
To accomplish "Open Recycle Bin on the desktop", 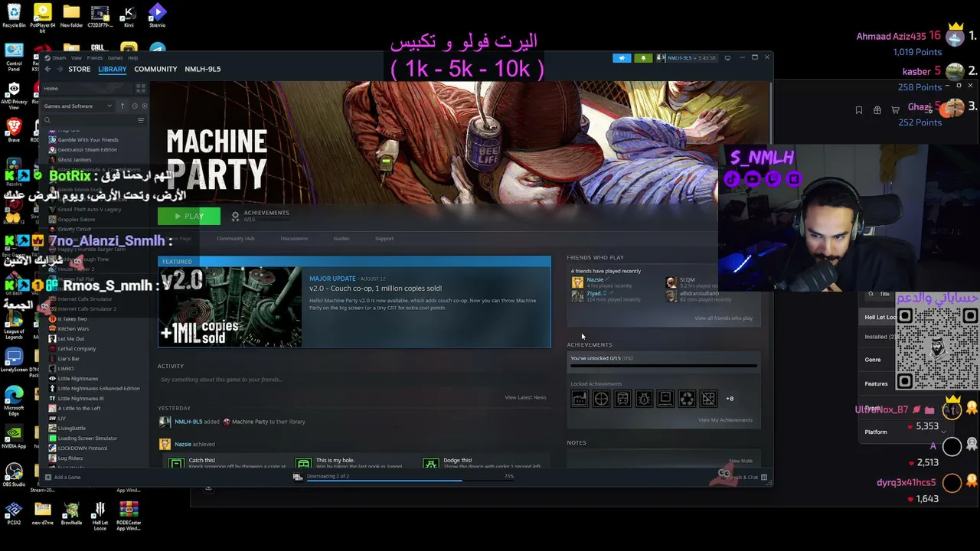I will coord(14,16).
